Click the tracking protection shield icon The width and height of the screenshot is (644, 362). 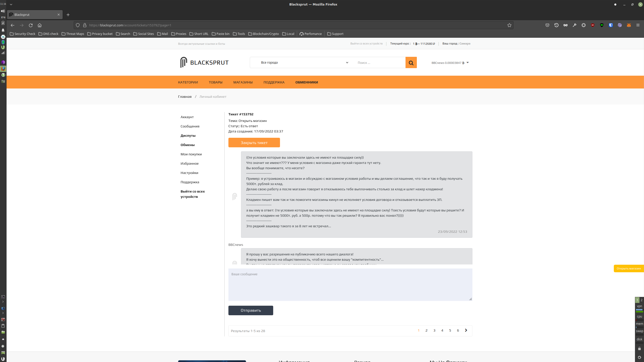pyautogui.click(x=78, y=25)
